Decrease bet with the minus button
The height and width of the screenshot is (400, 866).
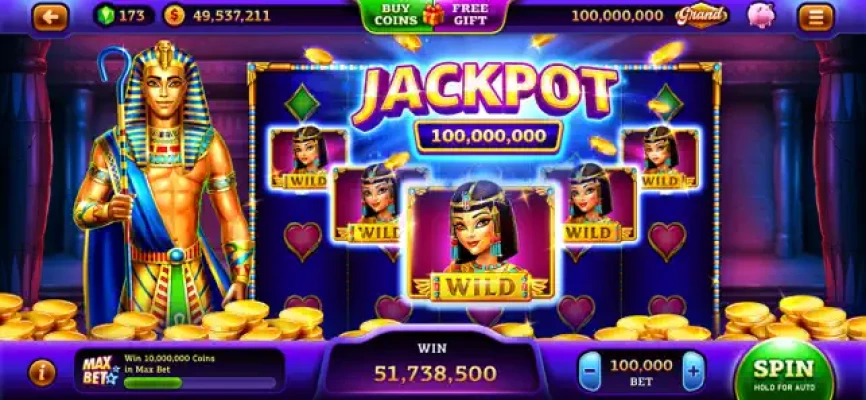[590, 371]
